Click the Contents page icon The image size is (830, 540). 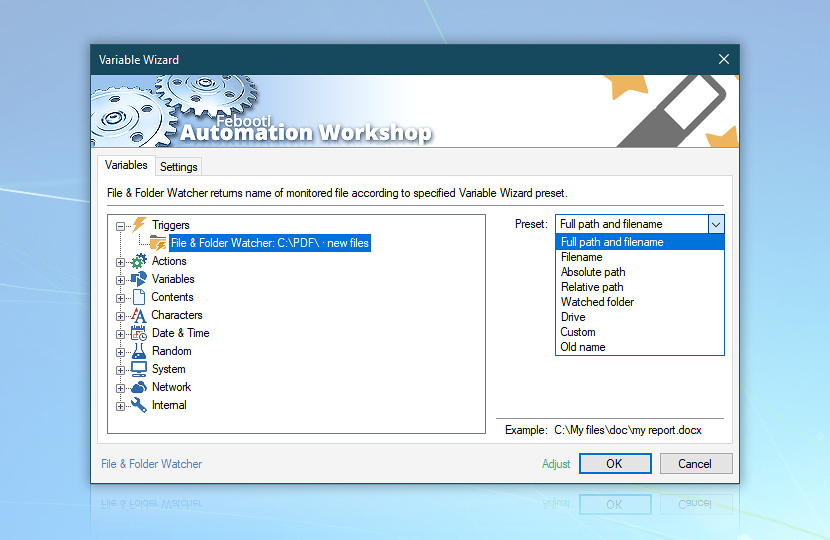point(139,297)
